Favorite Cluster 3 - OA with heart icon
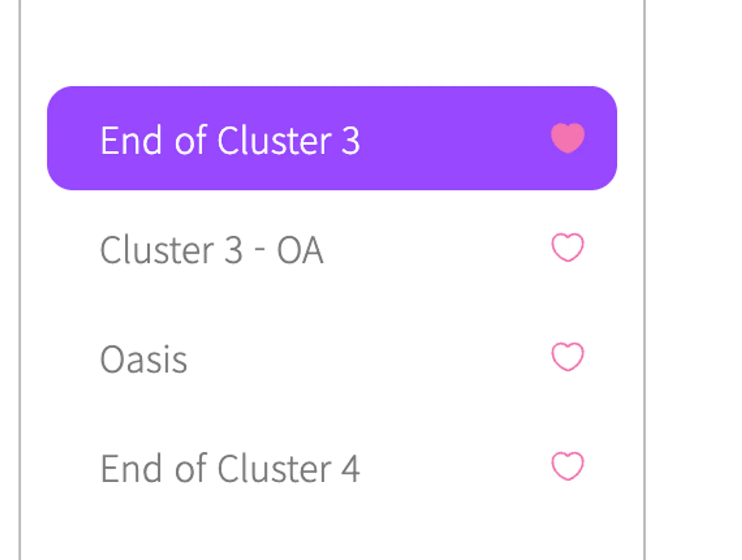 (x=568, y=248)
